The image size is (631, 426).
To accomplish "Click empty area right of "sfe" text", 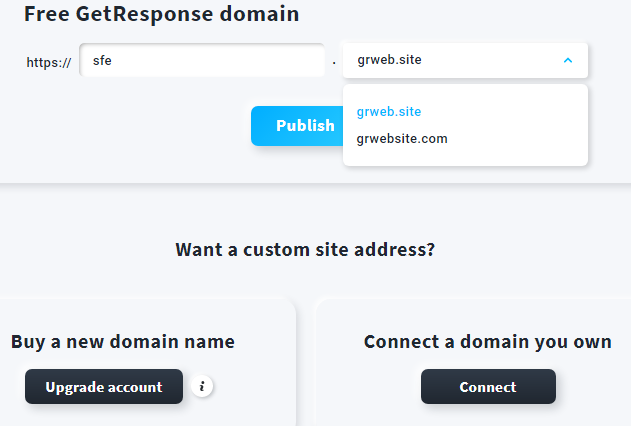I will (x=220, y=60).
